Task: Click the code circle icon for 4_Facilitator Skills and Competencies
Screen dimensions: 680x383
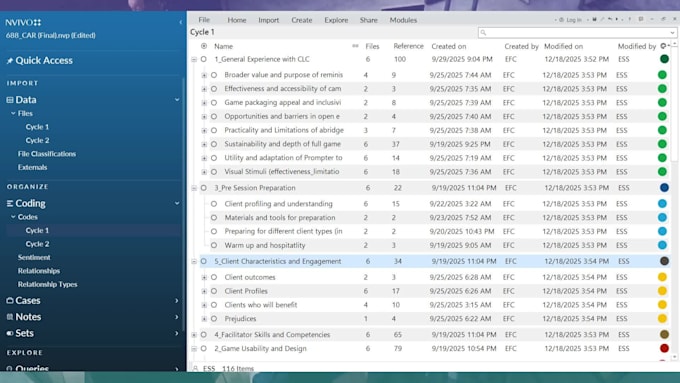Action: point(203,334)
